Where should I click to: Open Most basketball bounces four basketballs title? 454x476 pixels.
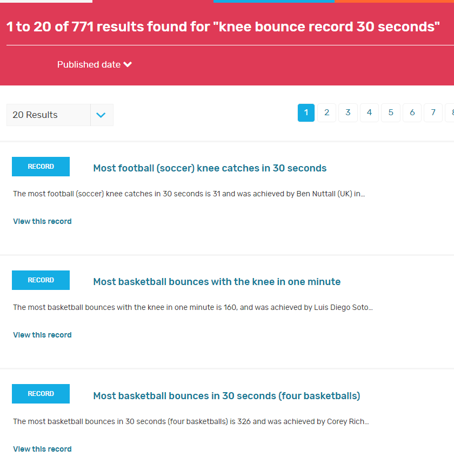(226, 396)
